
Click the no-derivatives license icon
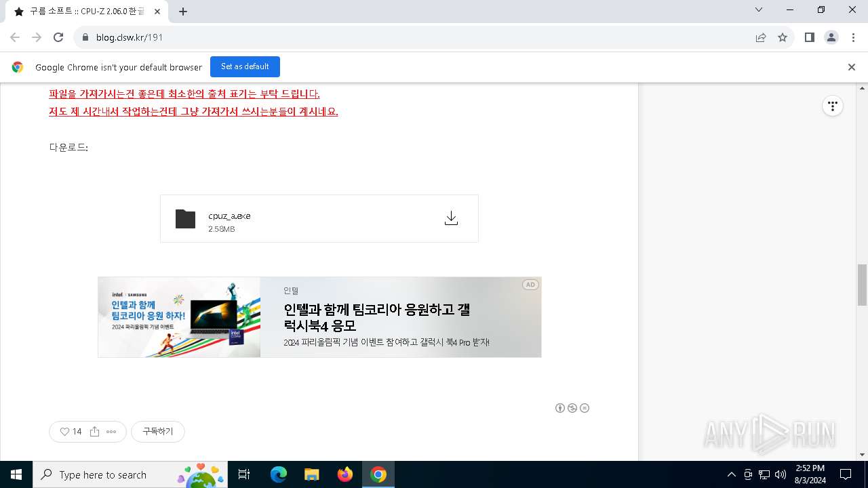[x=585, y=408]
